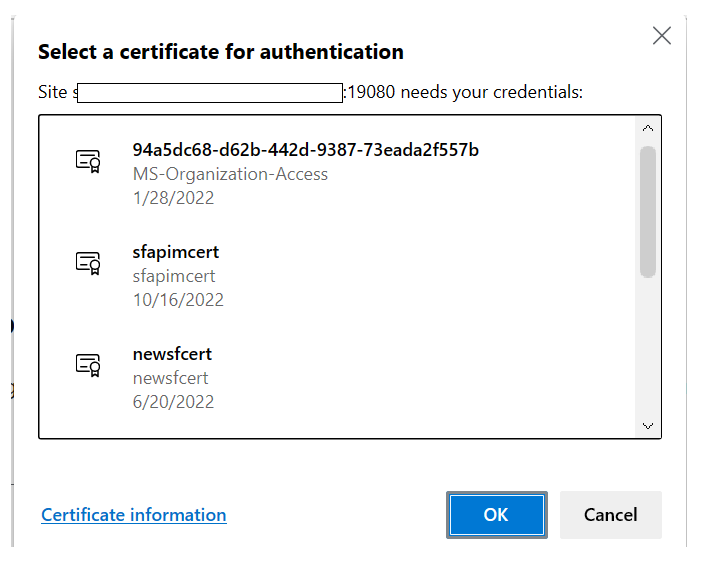Click the gray newsfcert issuer line
Screen dimensions: 704x565
click(x=170, y=378)
